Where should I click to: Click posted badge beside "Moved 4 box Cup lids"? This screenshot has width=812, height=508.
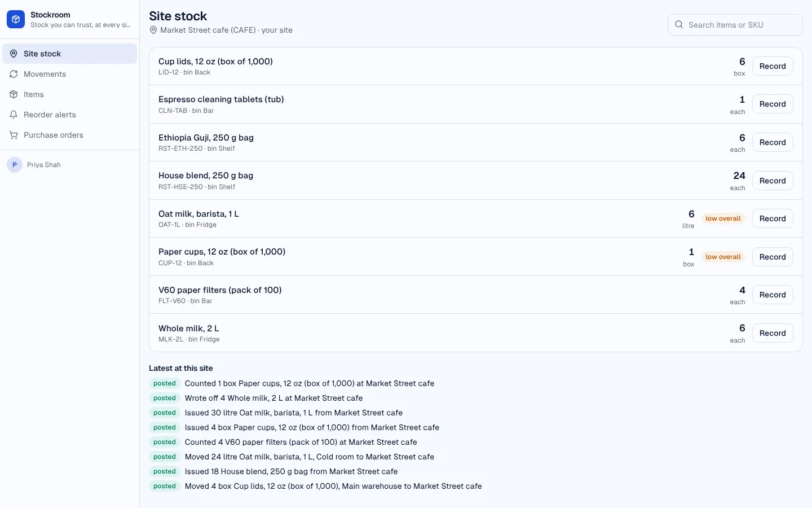pos(165,486)
